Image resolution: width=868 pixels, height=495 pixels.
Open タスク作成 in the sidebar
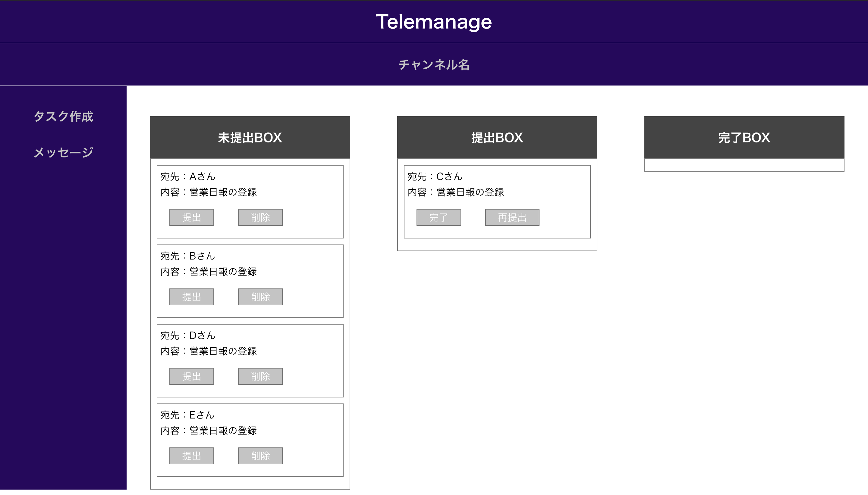[x=63, y=117]
